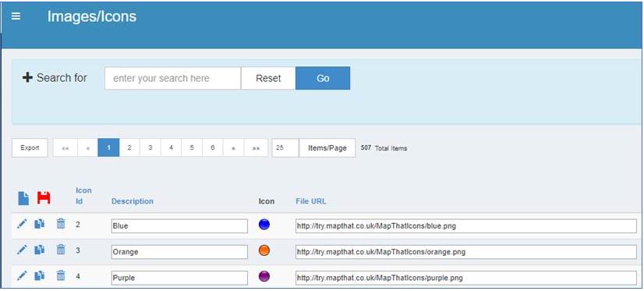The image size is (644, 291).
Task: Click the non-sortable Icon column header
Action: (267, 201)
